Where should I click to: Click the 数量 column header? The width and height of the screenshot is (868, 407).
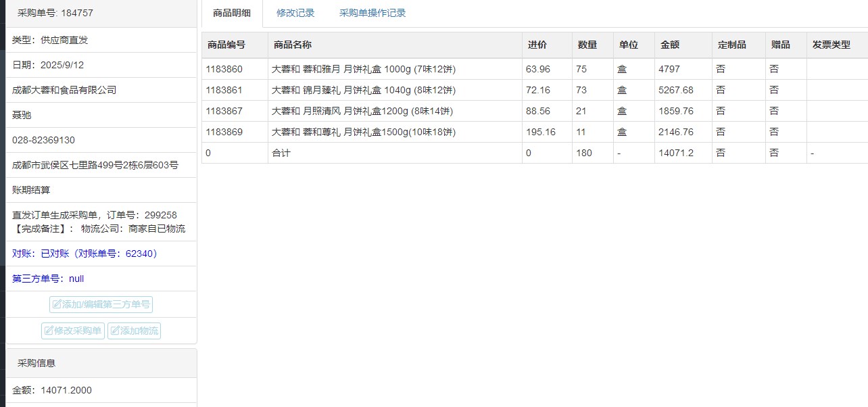pos(587,45)
